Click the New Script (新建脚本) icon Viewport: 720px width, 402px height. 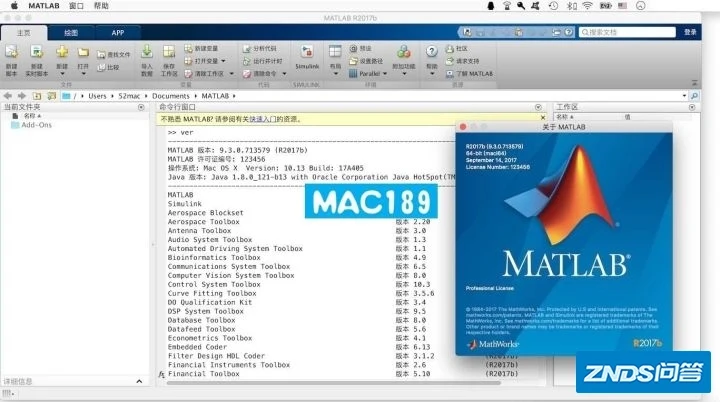[x=11, y=52]
